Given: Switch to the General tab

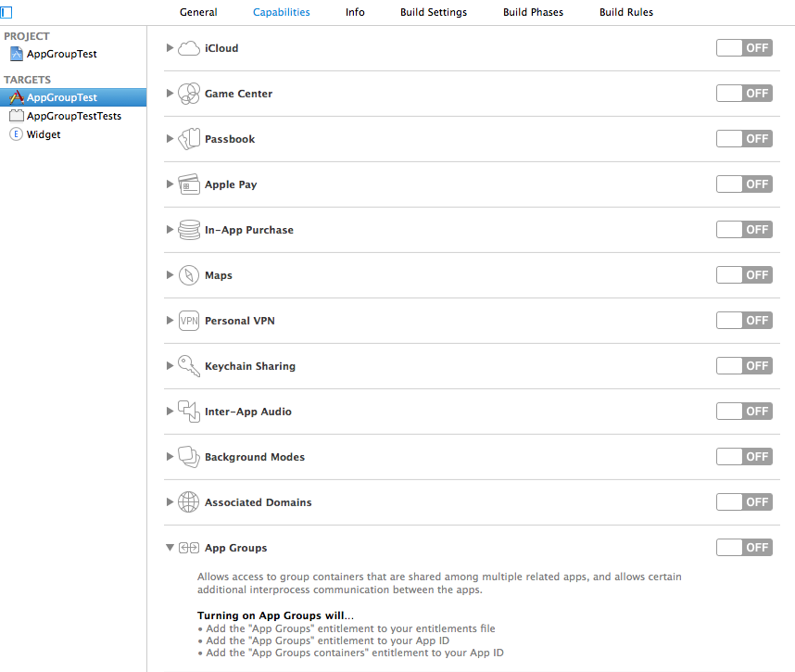Looking at the screenshot, I should pos(198,12).
